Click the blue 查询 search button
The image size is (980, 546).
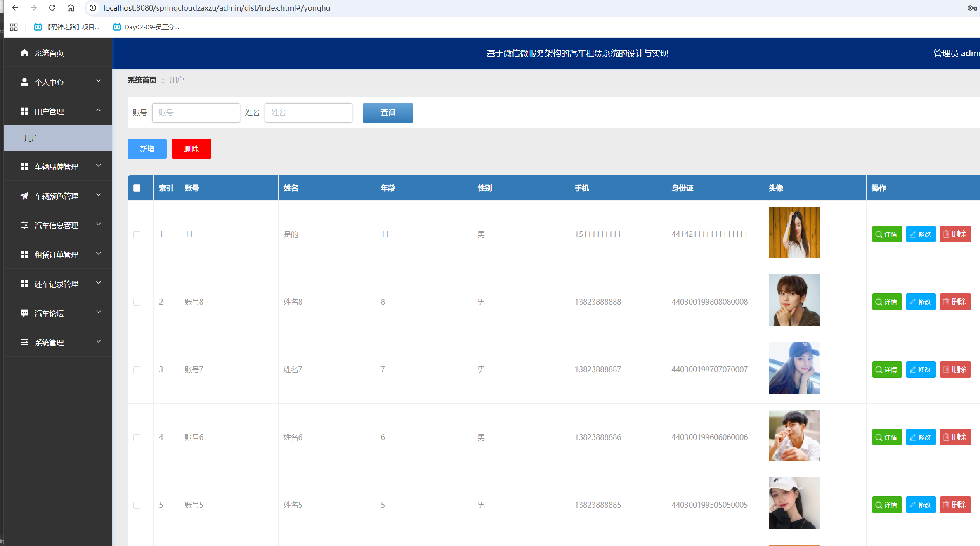[x=387, y=113]
